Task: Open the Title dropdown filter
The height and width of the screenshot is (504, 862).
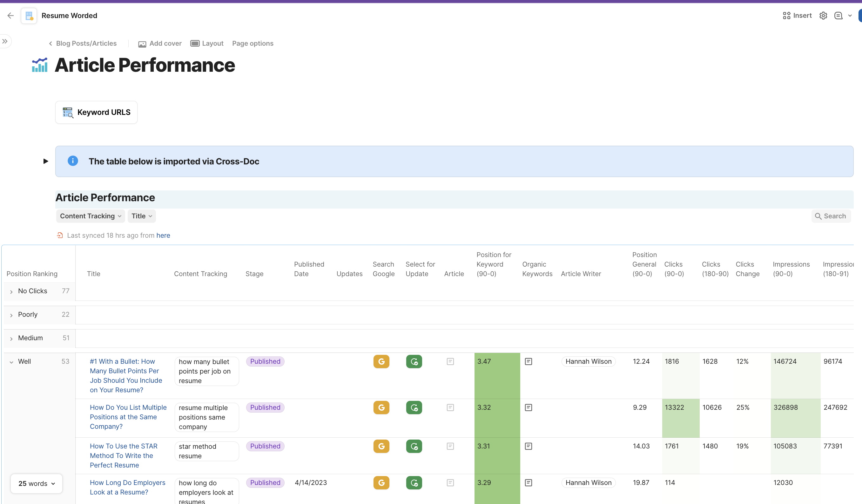Action: (142, 216)
